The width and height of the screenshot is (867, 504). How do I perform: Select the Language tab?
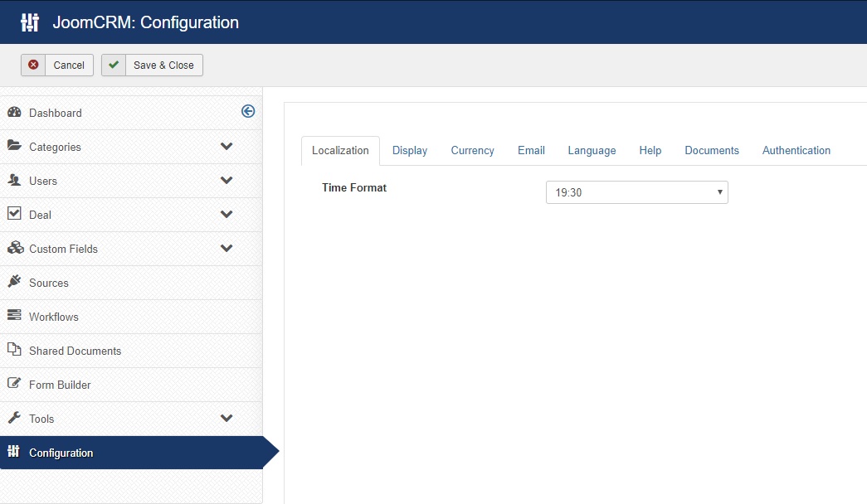tap(592, 150)
